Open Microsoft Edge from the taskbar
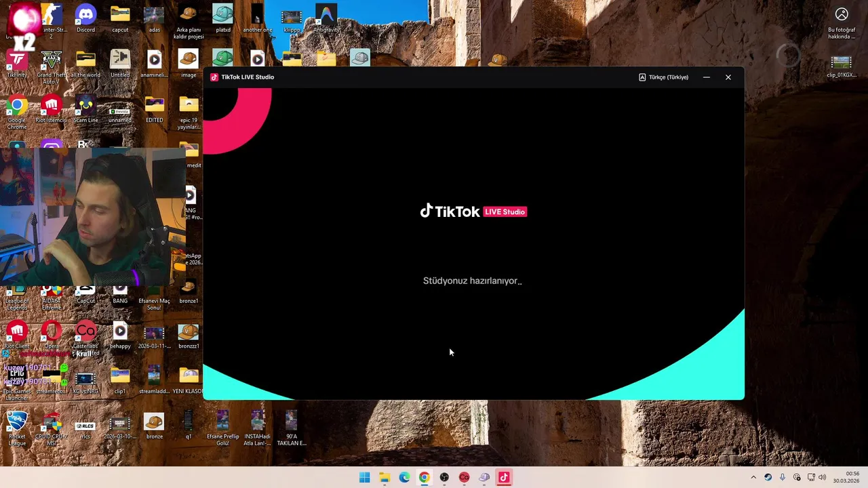The image size is (868, 488). pos(404,478)
